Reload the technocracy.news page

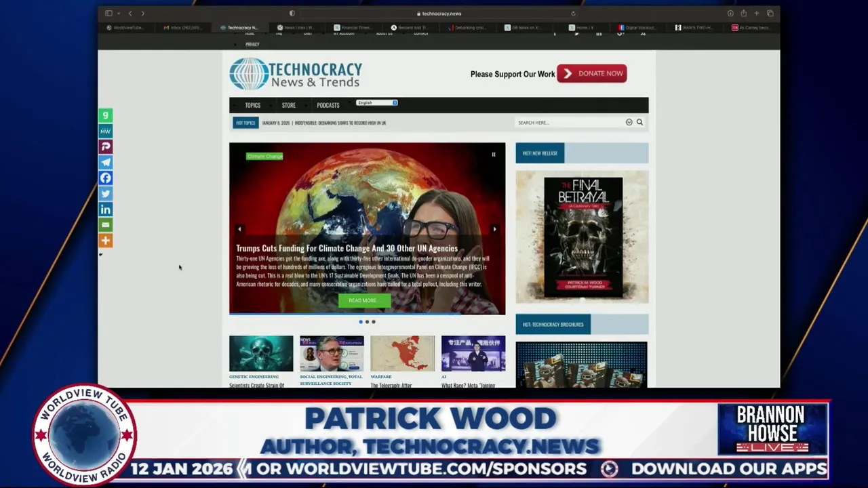point(573,13)
